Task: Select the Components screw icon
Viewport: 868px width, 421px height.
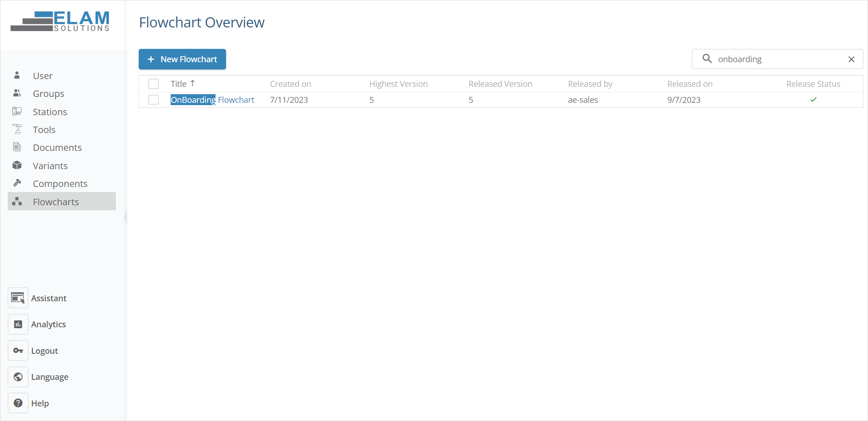Action: [17, 183]
